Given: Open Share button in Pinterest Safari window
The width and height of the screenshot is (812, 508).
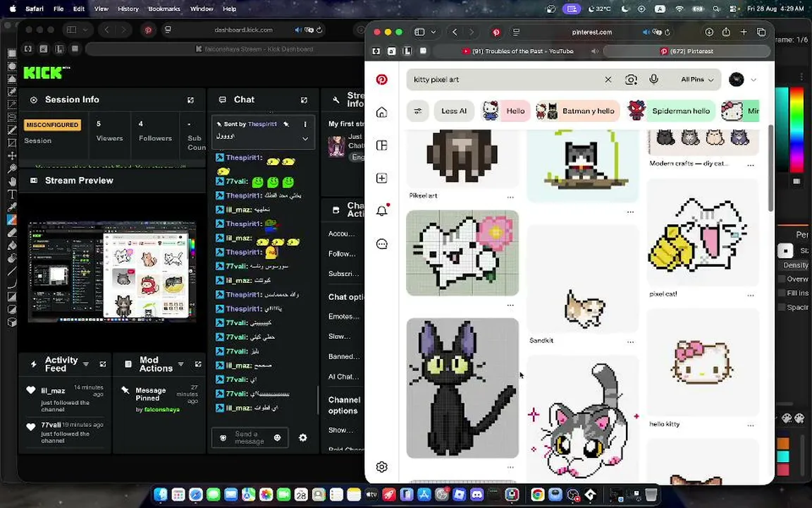Looking at the screenshot, I should (x=726, y=32).
